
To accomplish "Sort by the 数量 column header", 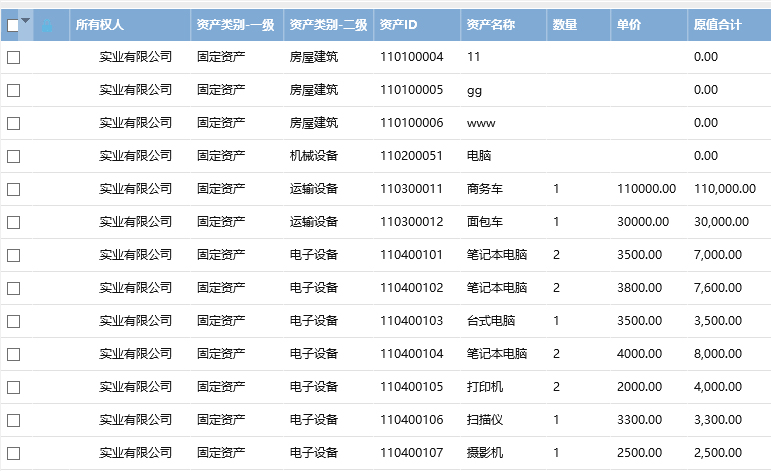I will 565,24.
